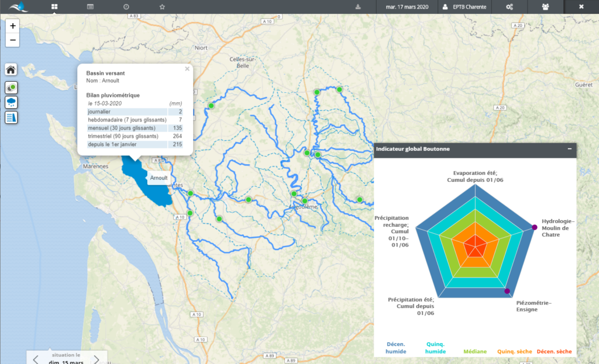Toggle the rain cloud precipitation layer
Viewport: 599px width, 364px height.
point(11,102)
